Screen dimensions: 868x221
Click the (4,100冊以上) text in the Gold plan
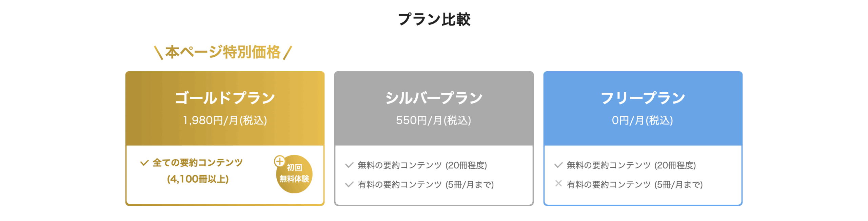pos(198,179)
